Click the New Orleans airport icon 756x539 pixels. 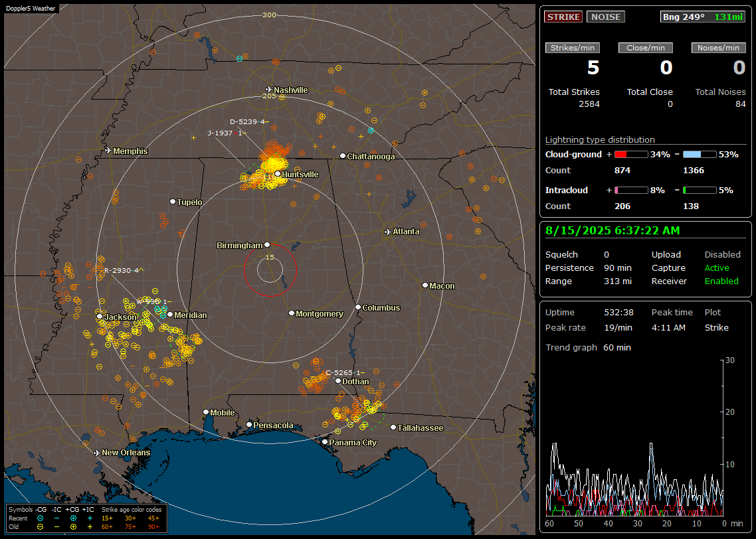click(x=96, y=453)
